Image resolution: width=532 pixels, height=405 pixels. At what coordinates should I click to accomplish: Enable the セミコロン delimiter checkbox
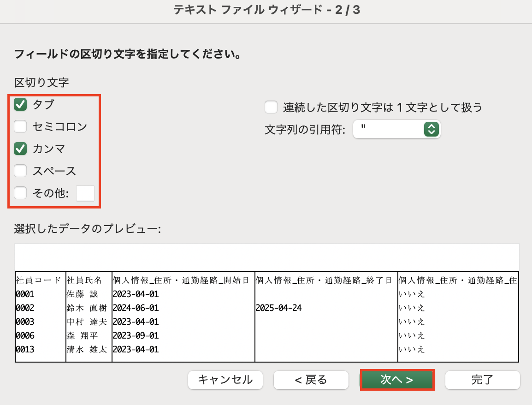pos(20,126)
